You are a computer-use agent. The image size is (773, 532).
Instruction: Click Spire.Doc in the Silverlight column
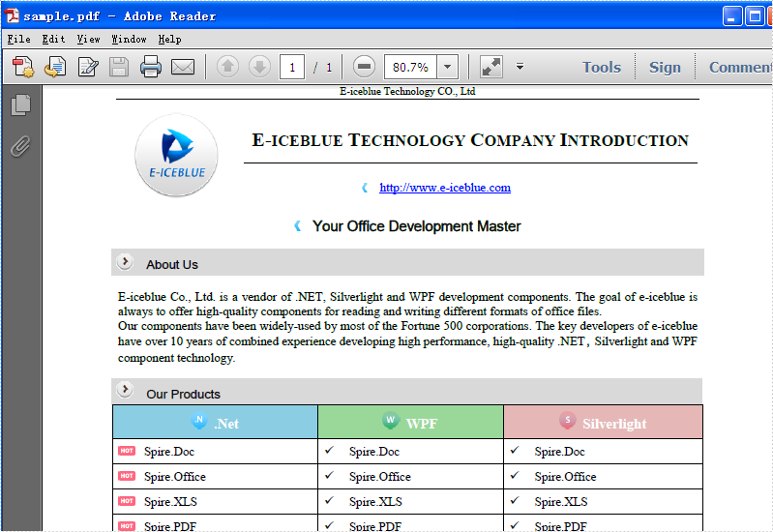point(559,451)
